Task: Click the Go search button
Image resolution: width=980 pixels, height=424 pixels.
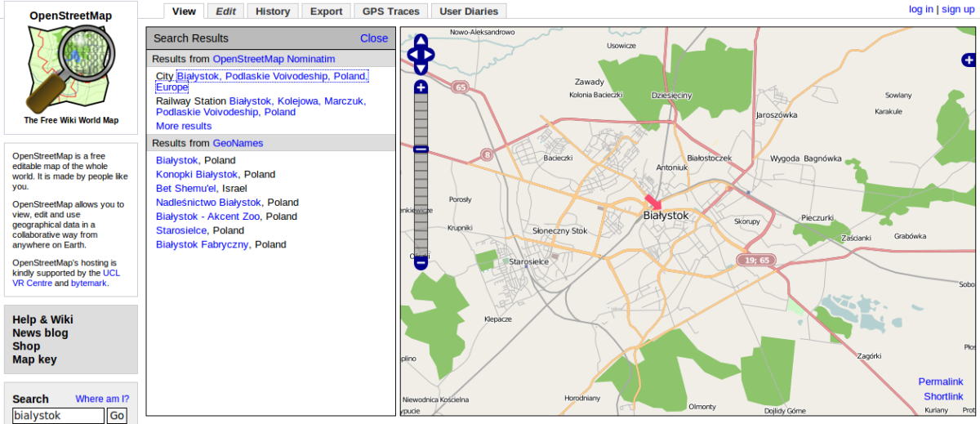Action: coord(117,416)
